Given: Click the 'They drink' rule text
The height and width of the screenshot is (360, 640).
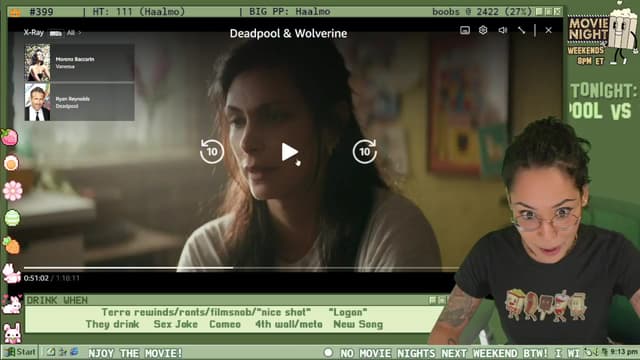Looking at the screenshot, I should pos(112,324).
